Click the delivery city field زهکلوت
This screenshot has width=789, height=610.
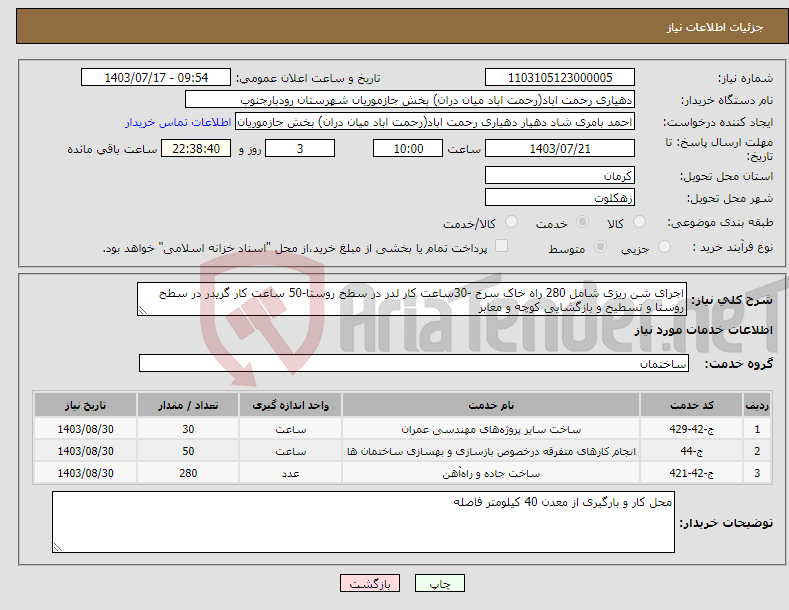(560, 197)
